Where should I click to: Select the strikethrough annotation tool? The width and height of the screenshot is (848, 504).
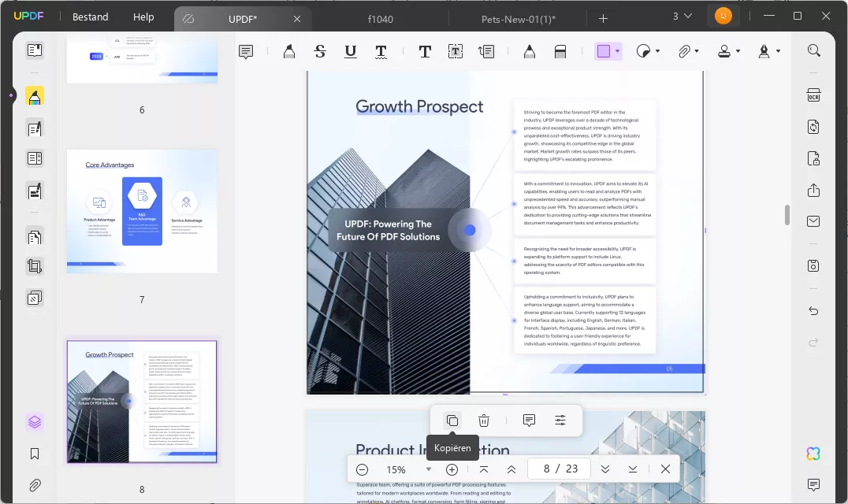[x=319, y=52]
